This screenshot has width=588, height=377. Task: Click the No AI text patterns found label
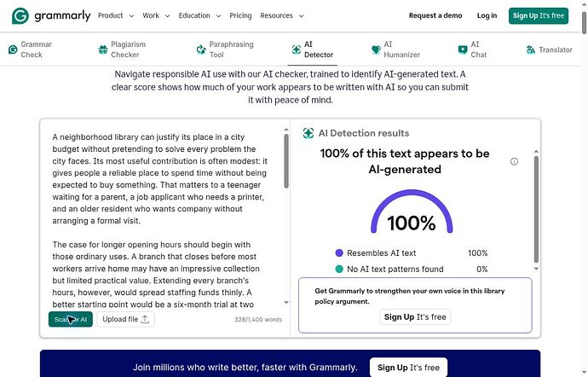pyautogui.click(x=395, y=269)
